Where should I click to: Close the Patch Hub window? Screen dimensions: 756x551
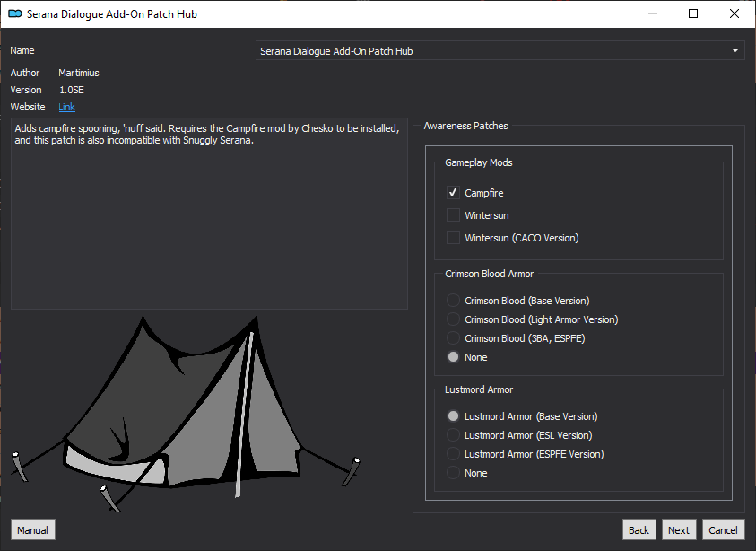pyautogui.click(x=734, y=13)
